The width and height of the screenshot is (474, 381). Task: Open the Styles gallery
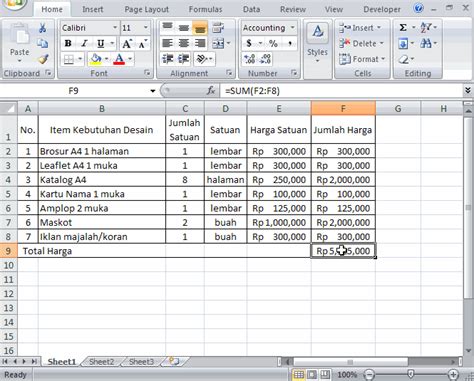pos(317,42)
